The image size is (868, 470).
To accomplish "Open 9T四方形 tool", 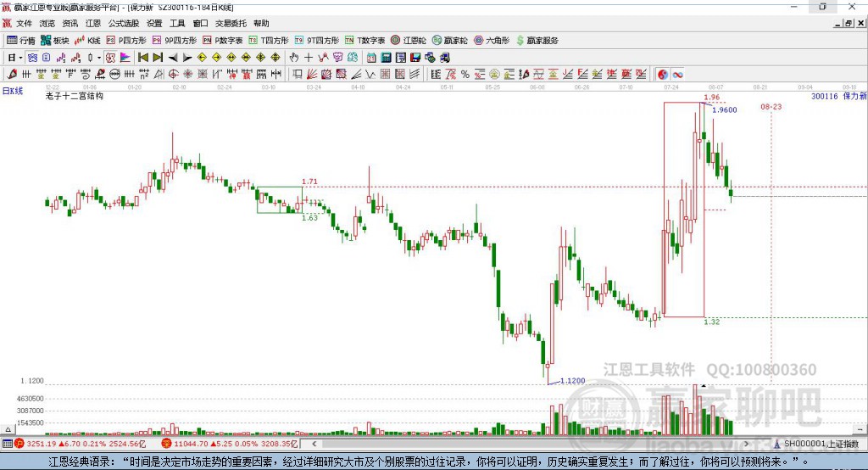I will click(x=317, y=41).
